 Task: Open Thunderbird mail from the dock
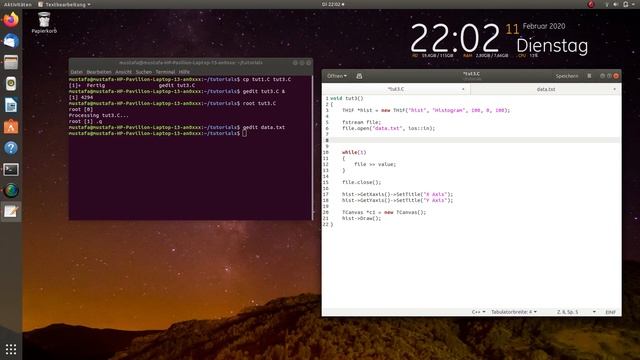pos(11,41)
